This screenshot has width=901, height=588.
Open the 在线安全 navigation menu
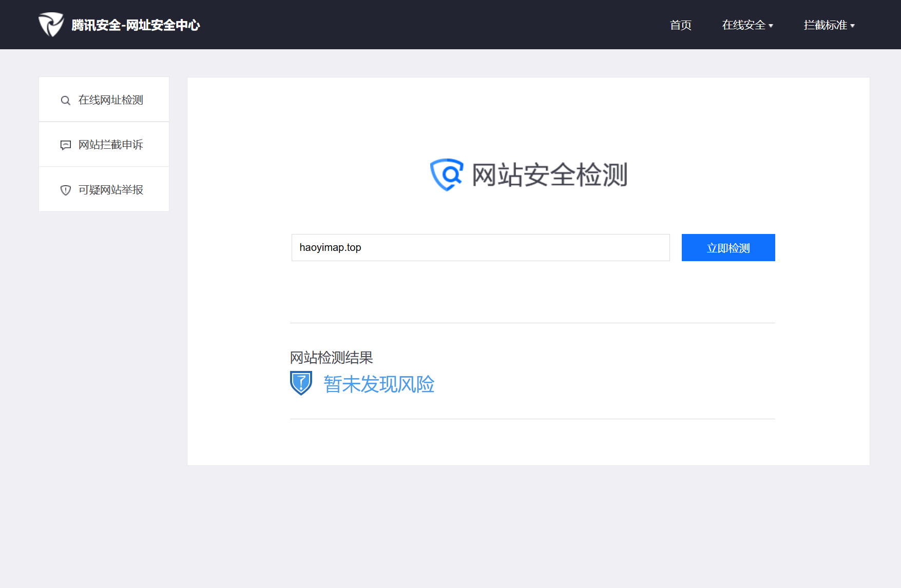tap(747, 25)
